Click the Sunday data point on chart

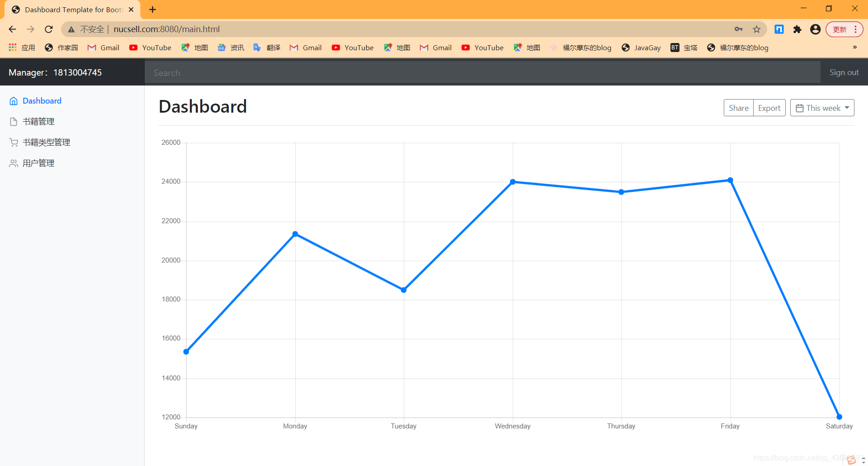coord(186,352)
